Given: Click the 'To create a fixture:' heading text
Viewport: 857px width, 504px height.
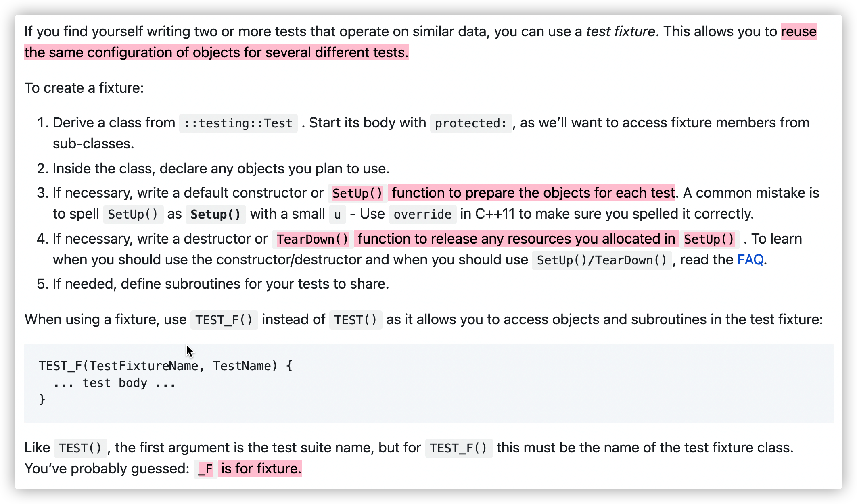Looking at the screenshot, I should [x=84, y=88].
